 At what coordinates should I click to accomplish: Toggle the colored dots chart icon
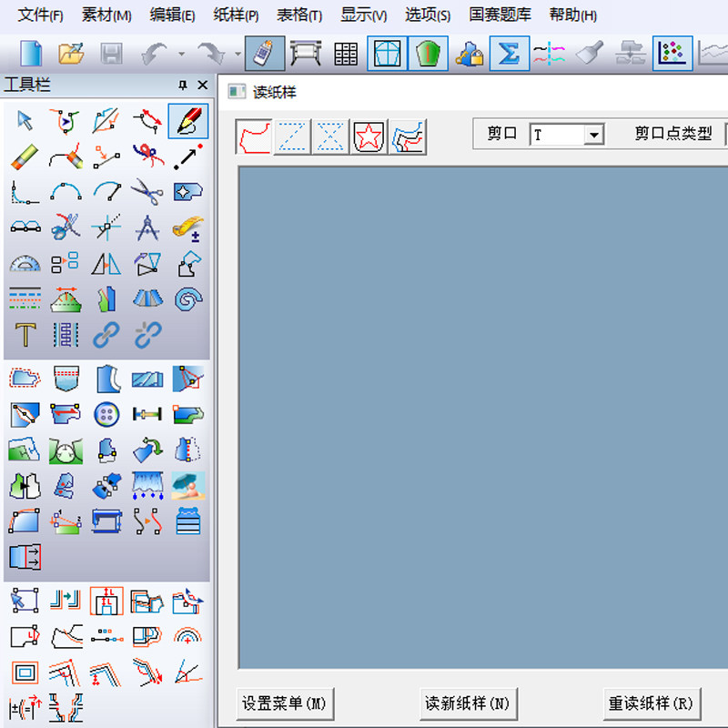[x=672, y=54]
